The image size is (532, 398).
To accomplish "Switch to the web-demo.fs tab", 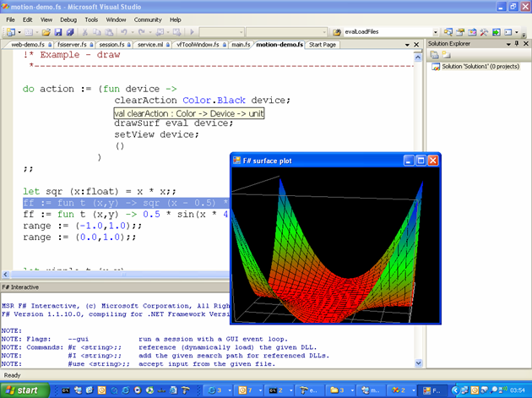I will pos(29,45).
